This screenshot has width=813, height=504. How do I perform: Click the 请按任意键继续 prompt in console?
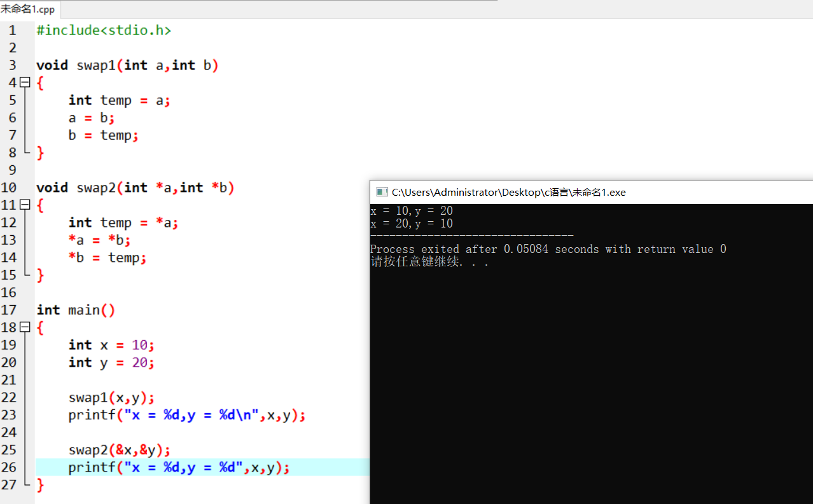tap(429, 261)
